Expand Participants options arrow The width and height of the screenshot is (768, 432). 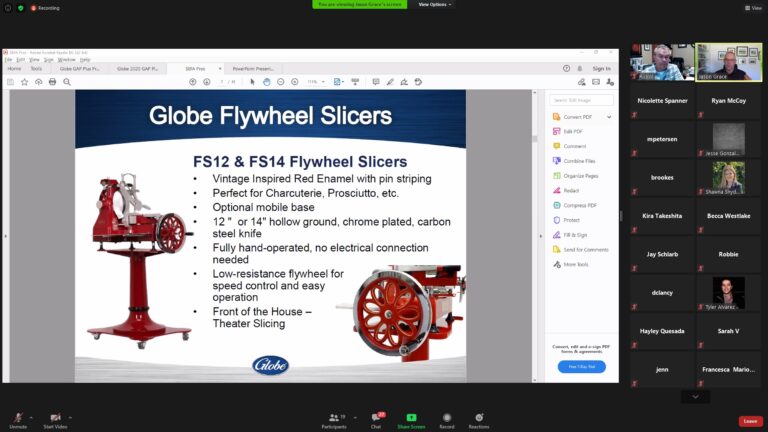(x=355, y=417)
